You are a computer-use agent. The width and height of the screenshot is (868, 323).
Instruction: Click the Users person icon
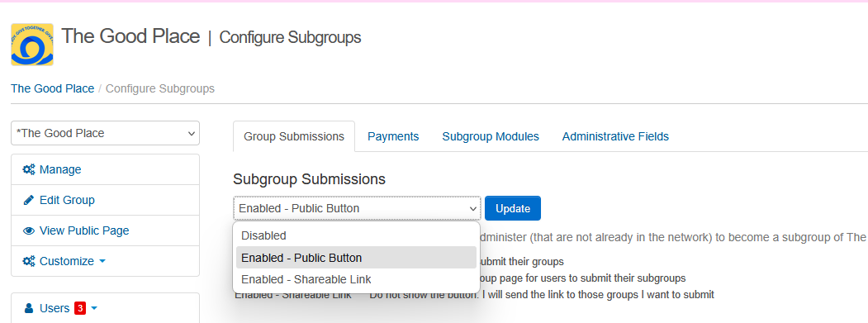[29, 308]
